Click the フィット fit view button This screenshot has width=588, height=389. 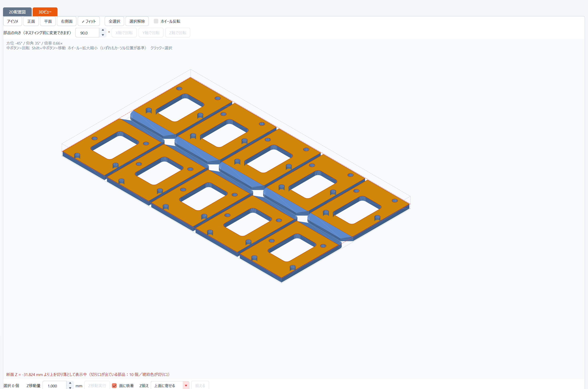coord(89,21)
